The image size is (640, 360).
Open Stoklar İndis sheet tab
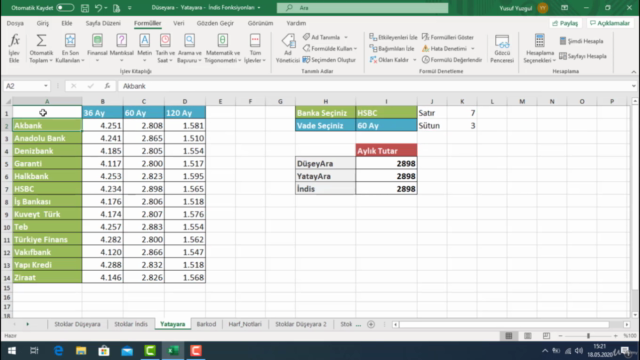pyautogui.click(x=131, y=324)
